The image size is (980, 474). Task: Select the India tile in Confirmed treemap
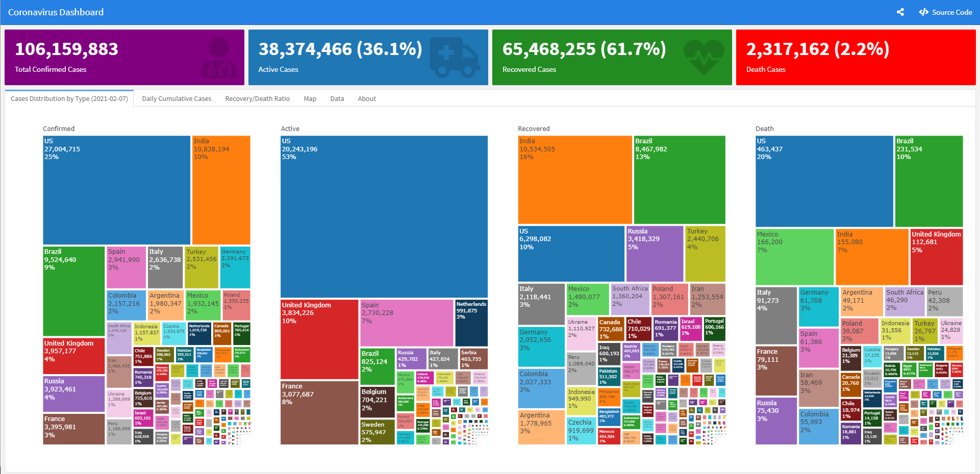(221, 190)
